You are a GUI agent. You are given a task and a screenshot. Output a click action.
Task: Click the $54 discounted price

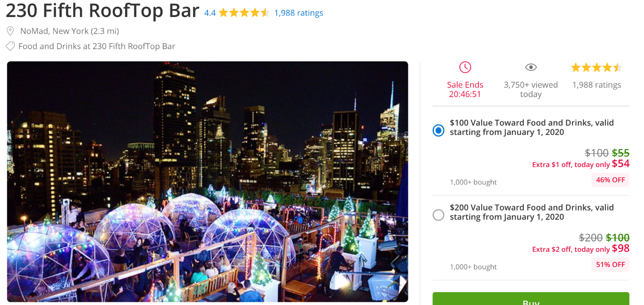coord(621,163)
